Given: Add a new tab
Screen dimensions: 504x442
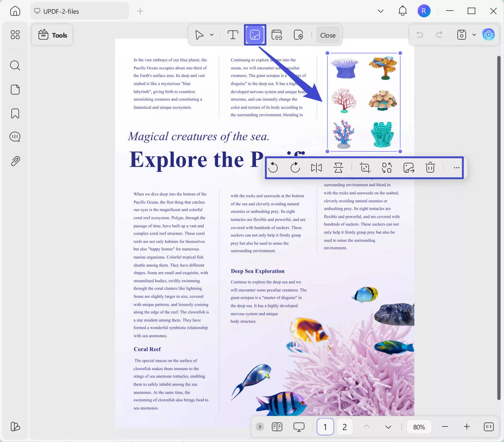Looking at the screenshot, I should (140, 11).
